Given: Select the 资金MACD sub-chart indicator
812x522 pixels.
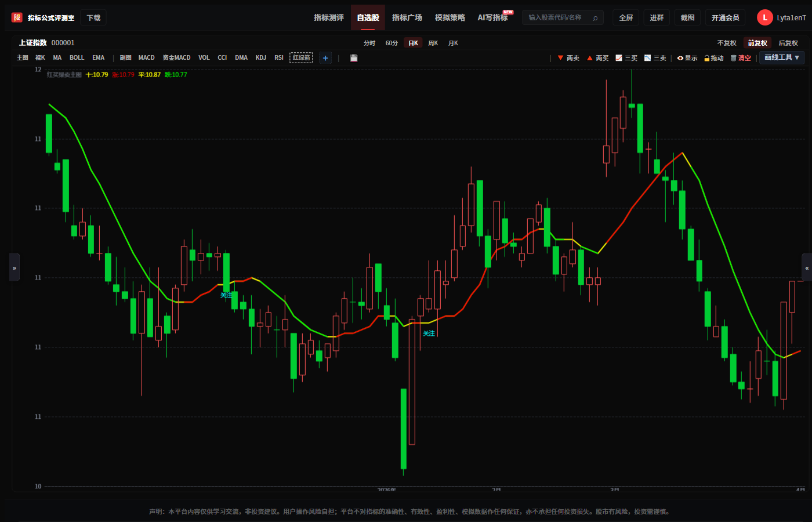Looking at the screenshot, I should (x=177, y=58).
